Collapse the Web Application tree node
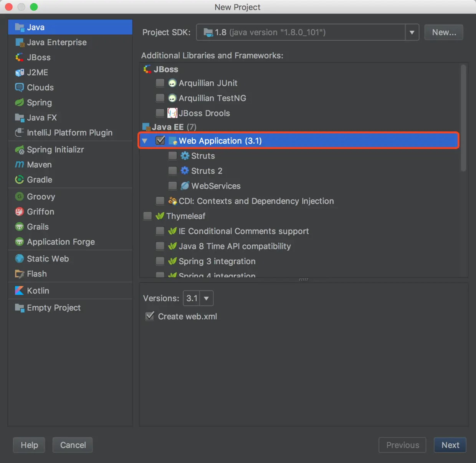Image resolution: width=476 pixels, height=463 pixels. click(x=145, y=141)
